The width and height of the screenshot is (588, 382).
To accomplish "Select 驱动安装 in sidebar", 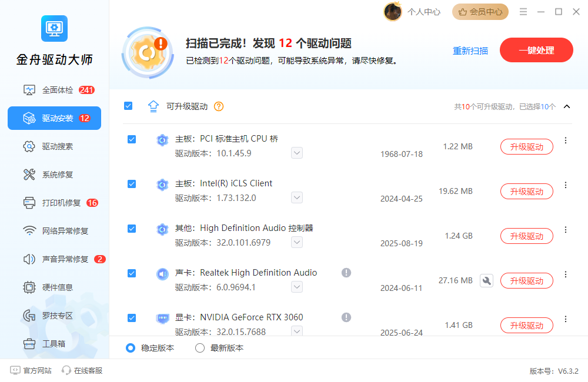I will tap(54, 118).
